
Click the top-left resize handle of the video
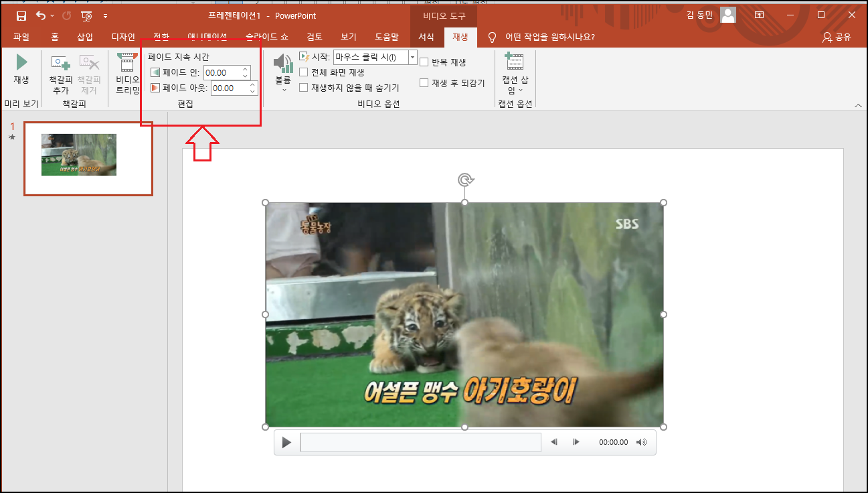pos(266,203)
